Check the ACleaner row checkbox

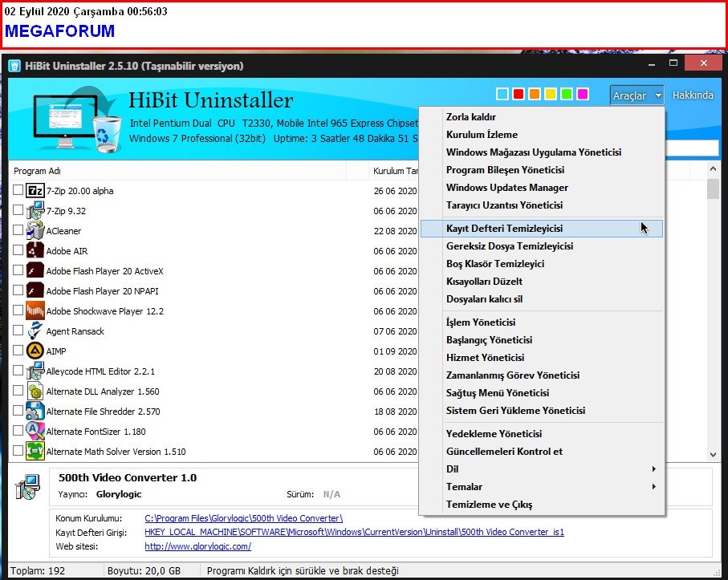click(18, 229)
